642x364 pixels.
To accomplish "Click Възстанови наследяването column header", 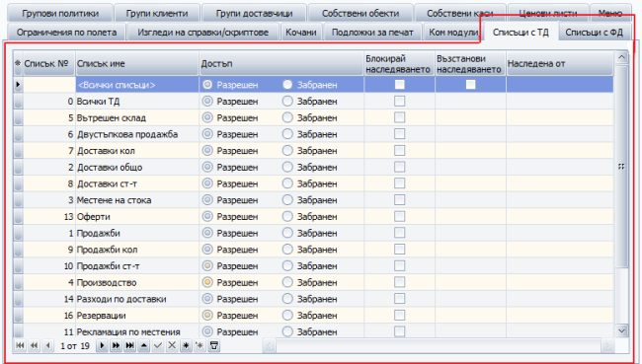I will [x=470, y=64].
